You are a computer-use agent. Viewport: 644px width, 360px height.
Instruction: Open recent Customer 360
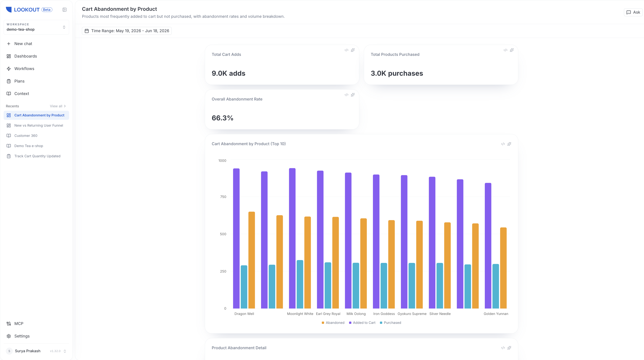click(x=36, y=136)
